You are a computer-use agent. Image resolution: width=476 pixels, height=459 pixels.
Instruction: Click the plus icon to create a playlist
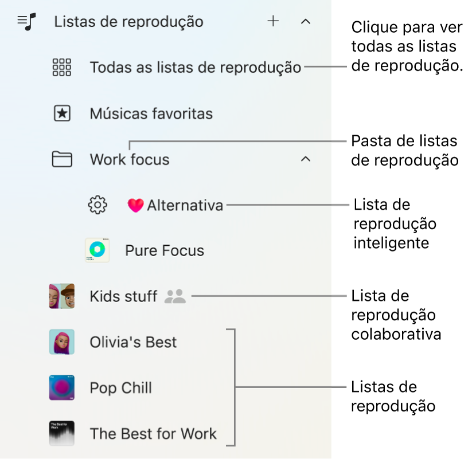[273, 21]
